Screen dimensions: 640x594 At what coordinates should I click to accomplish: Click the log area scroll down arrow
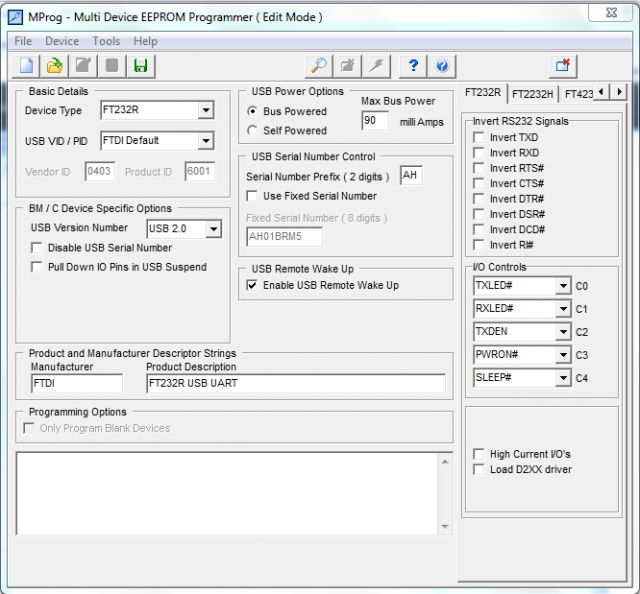coord(445,526)
